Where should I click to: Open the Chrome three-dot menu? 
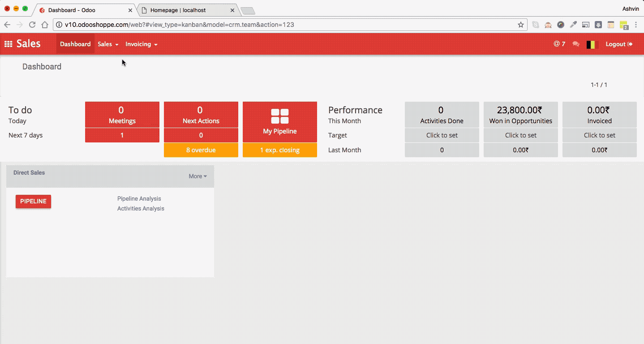636,25
